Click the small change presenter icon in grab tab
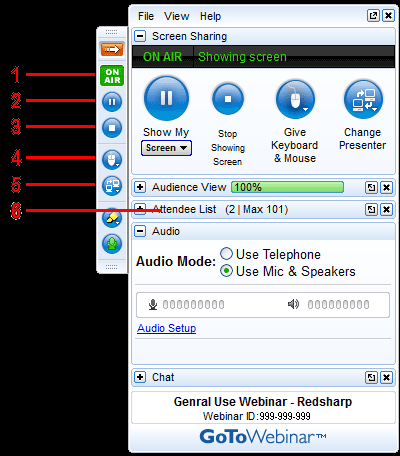This screenshot has width=400, height=456. coord(112,185)
